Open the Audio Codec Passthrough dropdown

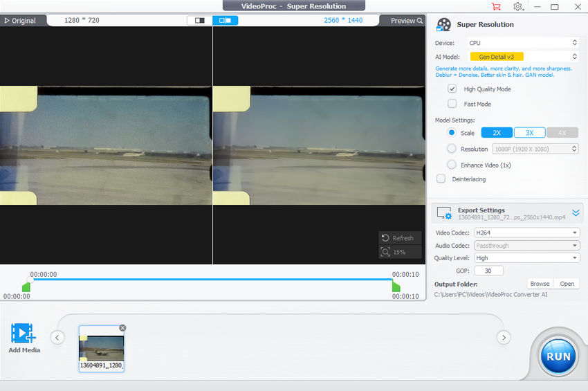click(x=527, y=246)
